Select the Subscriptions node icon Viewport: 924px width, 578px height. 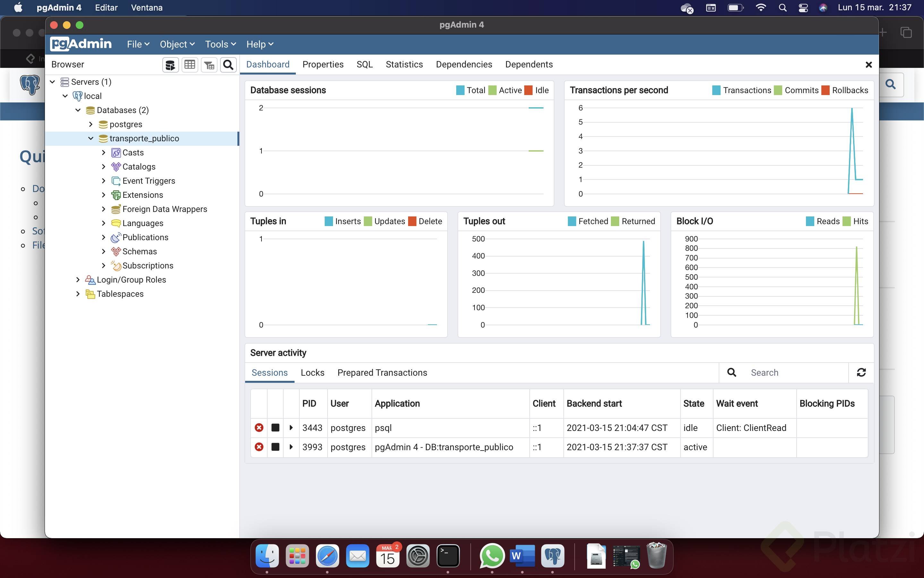click(116, 266)
